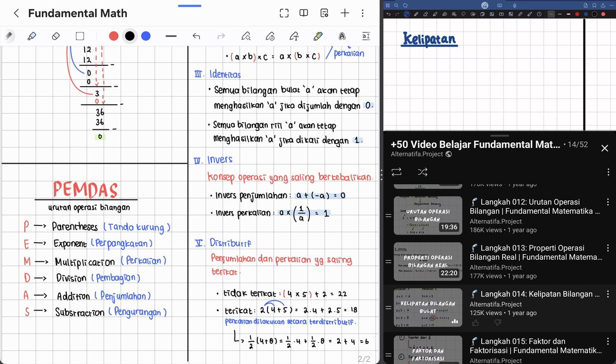
Task: Open pen thickness line setting
Action: (171, 36)
